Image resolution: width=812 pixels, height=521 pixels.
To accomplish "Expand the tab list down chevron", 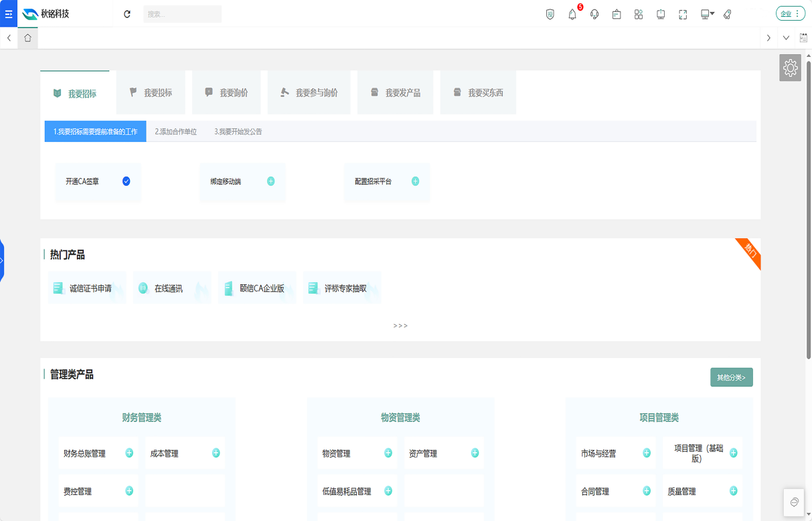I will [786, 38].
